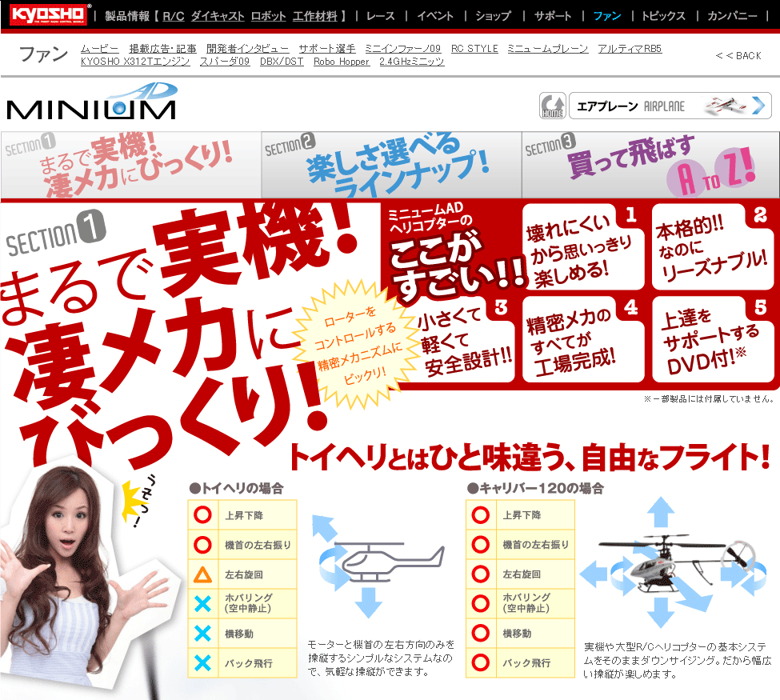Go to the Minium Home icon

553,106
